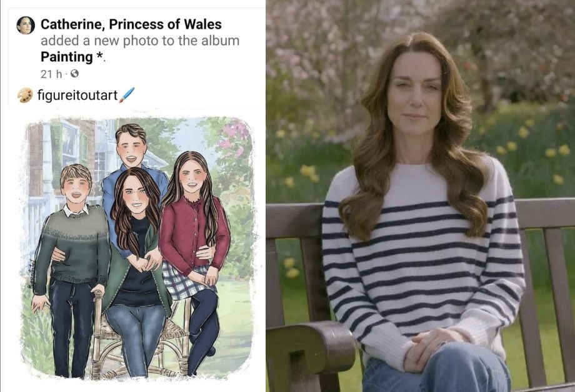Open the illustrated family painting image
This screenshot has width=575, height=392.
click(137, 248)
